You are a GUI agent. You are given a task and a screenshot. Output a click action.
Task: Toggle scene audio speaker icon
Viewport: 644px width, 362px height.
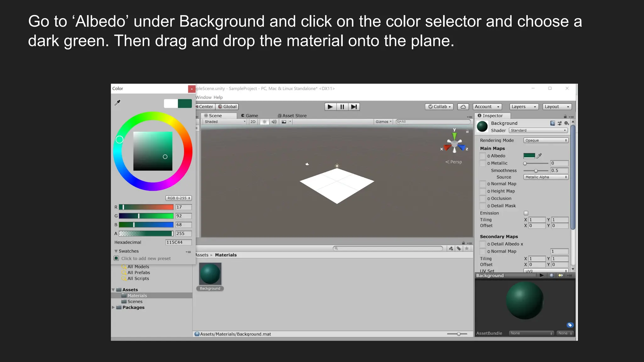tap(274, 122)
